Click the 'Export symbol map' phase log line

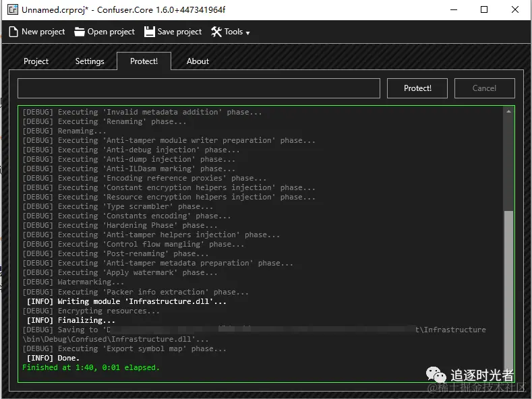coord(124,348)
